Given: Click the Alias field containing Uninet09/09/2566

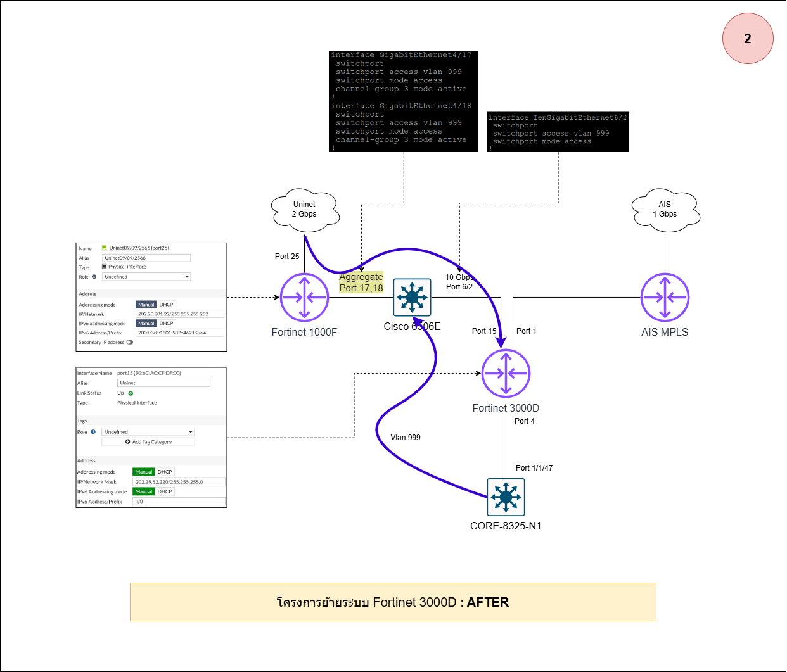Looking at the screenshot, I should coord(146,258).
